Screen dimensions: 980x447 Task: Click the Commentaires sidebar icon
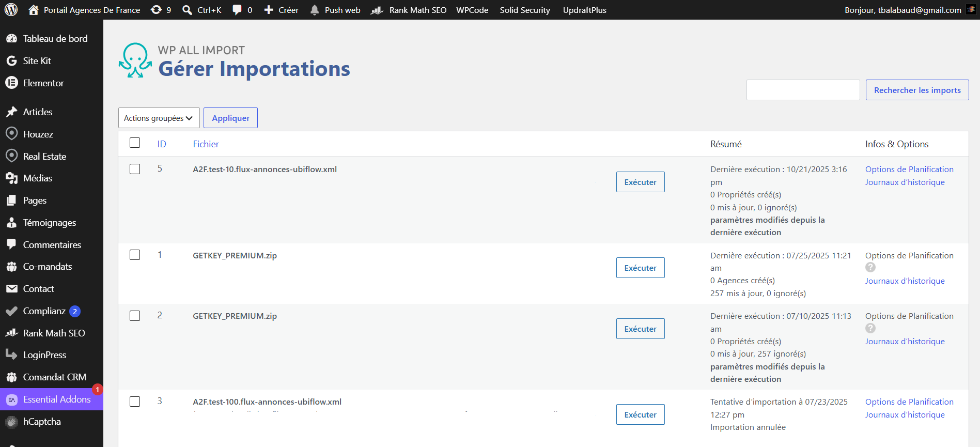pos(11,244)
